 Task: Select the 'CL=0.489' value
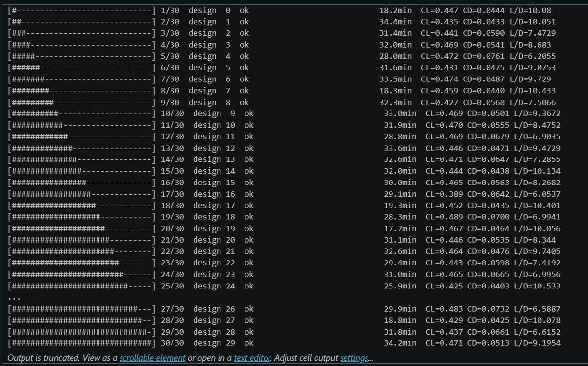click(444, 217)
